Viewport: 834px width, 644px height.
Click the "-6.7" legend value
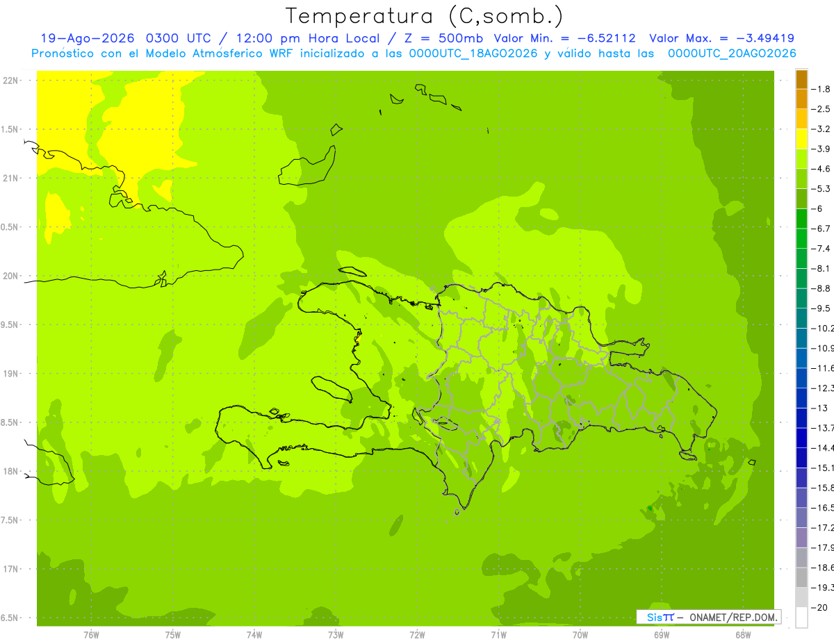click(x=821, y=229)
